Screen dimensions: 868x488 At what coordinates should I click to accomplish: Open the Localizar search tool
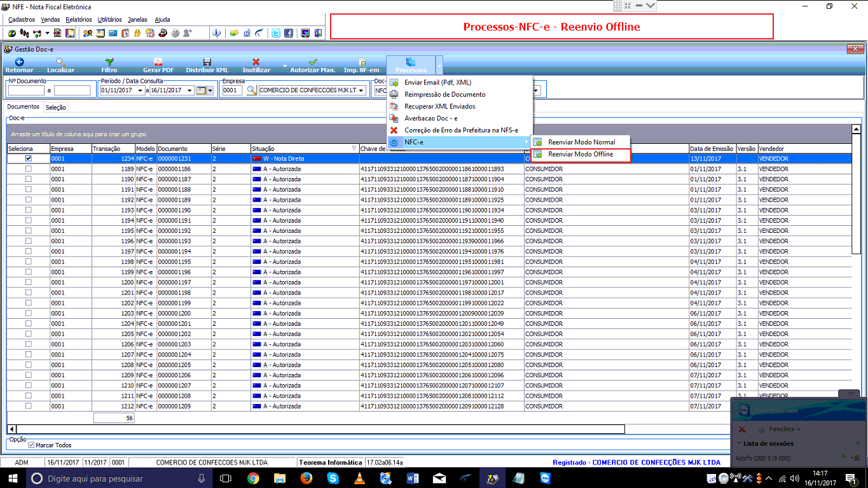[60, 65]
